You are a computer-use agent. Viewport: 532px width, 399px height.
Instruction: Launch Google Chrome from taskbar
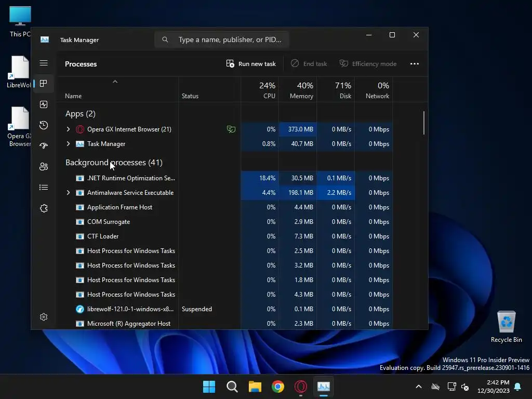(x=278, y=387)
